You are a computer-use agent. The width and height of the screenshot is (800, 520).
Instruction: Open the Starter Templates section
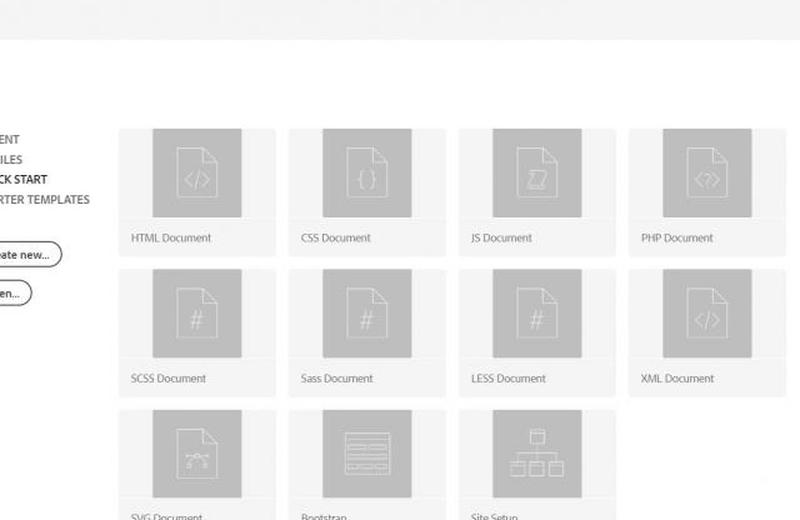pyautogui.click(x=45, y=200)
